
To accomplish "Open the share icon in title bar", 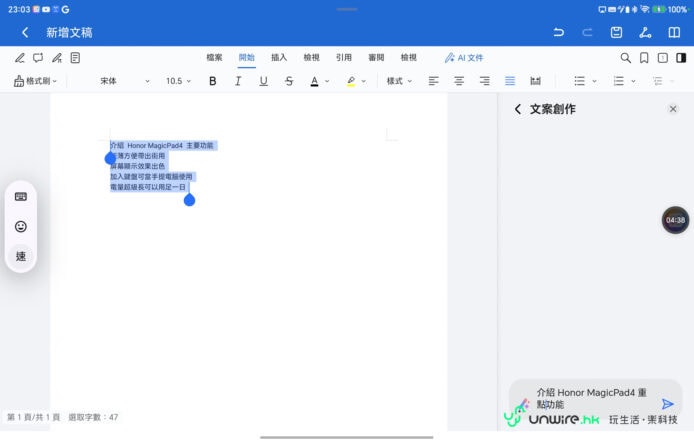I will (x=645, y=32).
